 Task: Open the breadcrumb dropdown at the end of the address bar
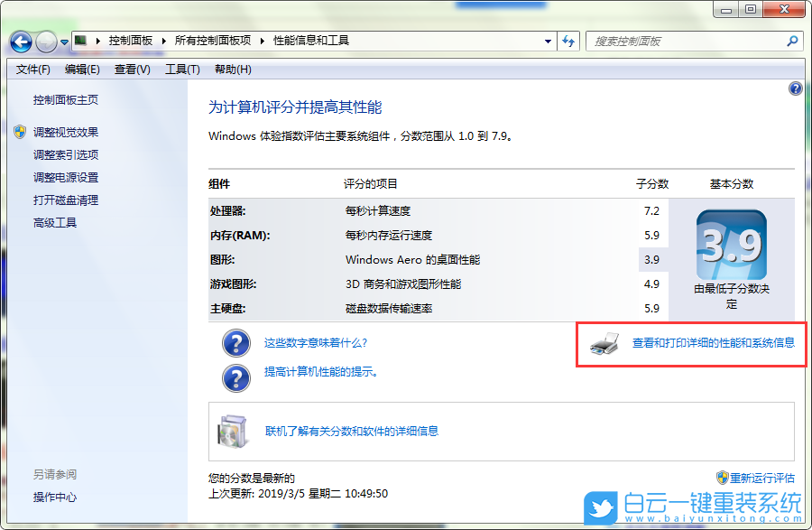(547, 41)
